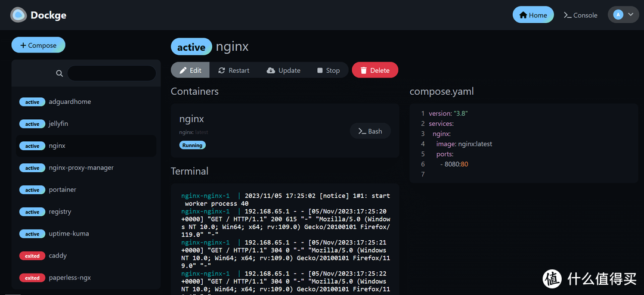Open the user avatar profile dropdown
The image size is (644, 295).
(x=623, y=15)
